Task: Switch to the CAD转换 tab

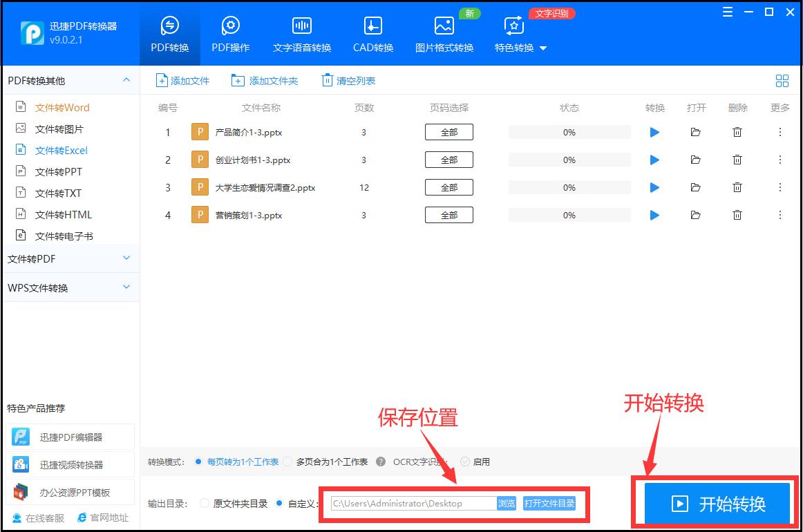Action: [x=372, y=31]
